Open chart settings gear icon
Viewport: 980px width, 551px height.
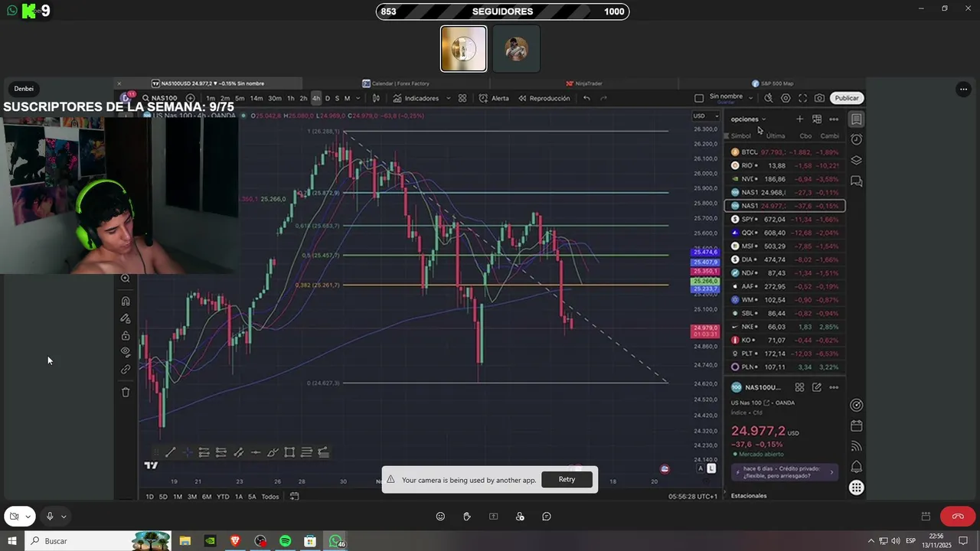[786, 98]
